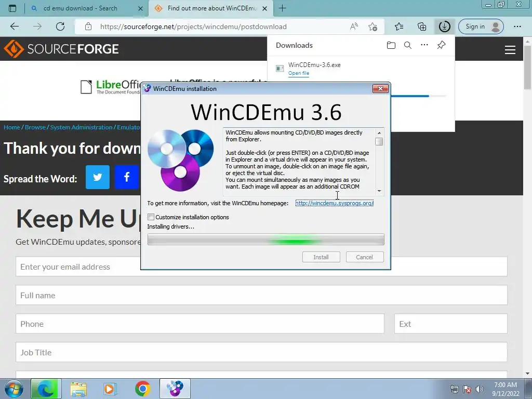
Task: Click the network tray icon
Action: click(x=454, y=389)
